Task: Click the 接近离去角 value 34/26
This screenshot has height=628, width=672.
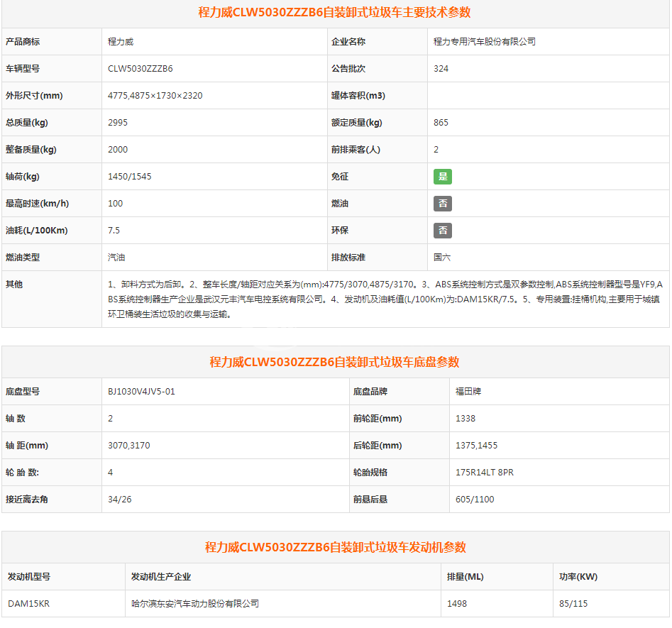Action: [120, 500]
